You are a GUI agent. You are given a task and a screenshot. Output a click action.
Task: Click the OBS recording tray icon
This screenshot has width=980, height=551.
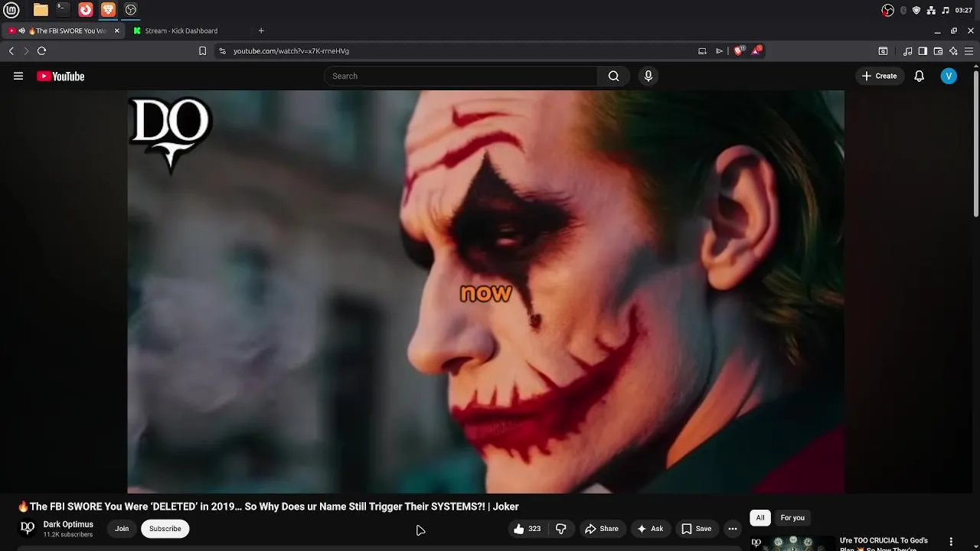pyautogui.click(x=888, y=10)
